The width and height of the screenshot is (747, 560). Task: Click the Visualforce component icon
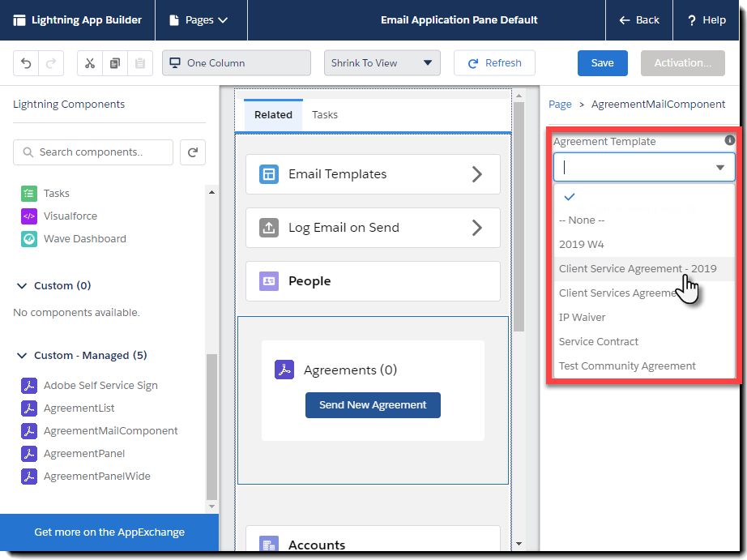(x=29, y=216)
